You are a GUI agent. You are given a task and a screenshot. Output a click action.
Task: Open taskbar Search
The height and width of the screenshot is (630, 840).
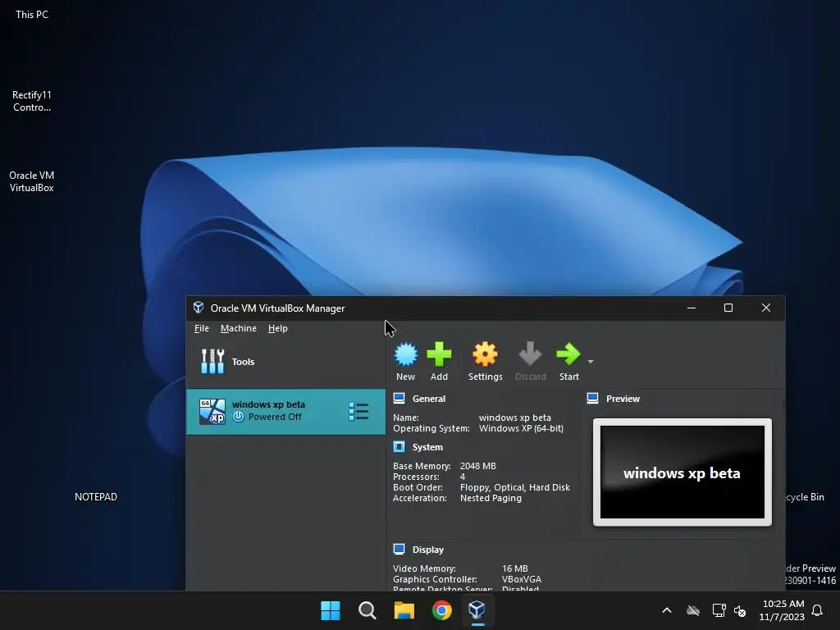(x=367, y=610)
